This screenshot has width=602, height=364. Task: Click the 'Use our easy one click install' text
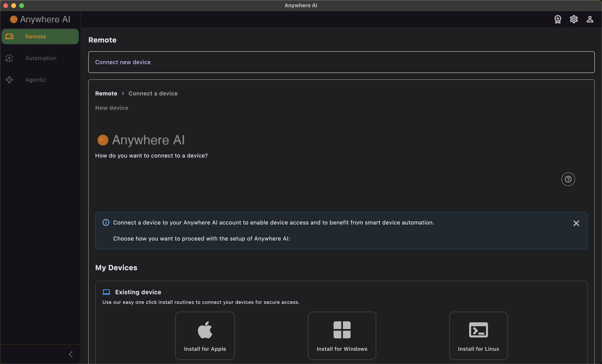click(x=201, y=302)
